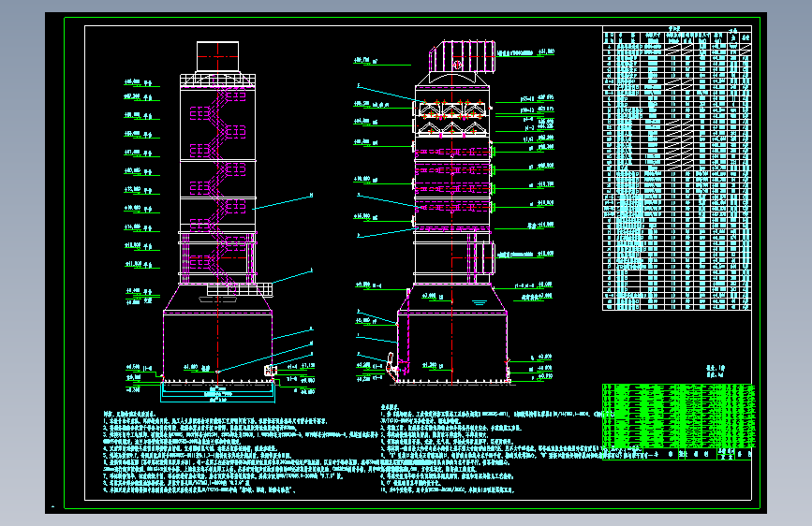Click the chevron demister trays in the right tower
This screenshot has height=526, width=812.
[452, 120]
